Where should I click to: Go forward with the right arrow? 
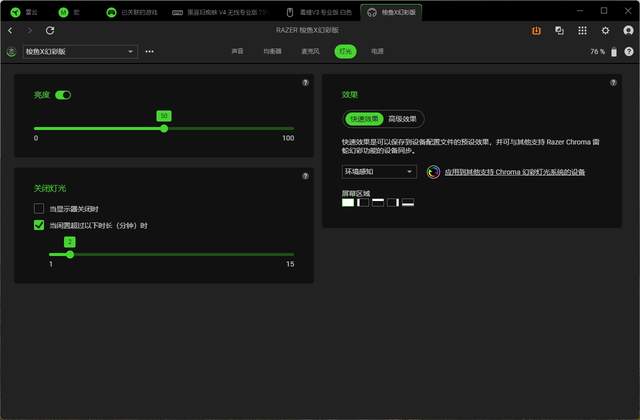pyautogui.click(x=29, y=31)
